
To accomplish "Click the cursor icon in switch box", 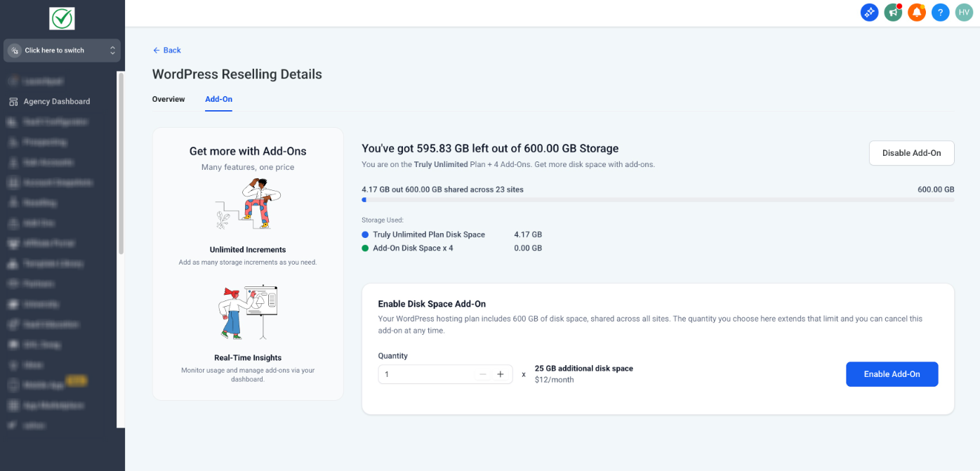I will point(15,51).
